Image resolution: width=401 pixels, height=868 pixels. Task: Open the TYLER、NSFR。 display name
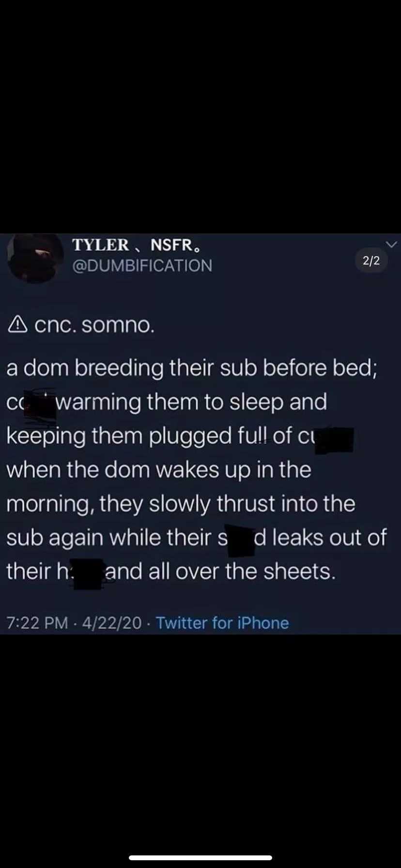click(136, 245)
